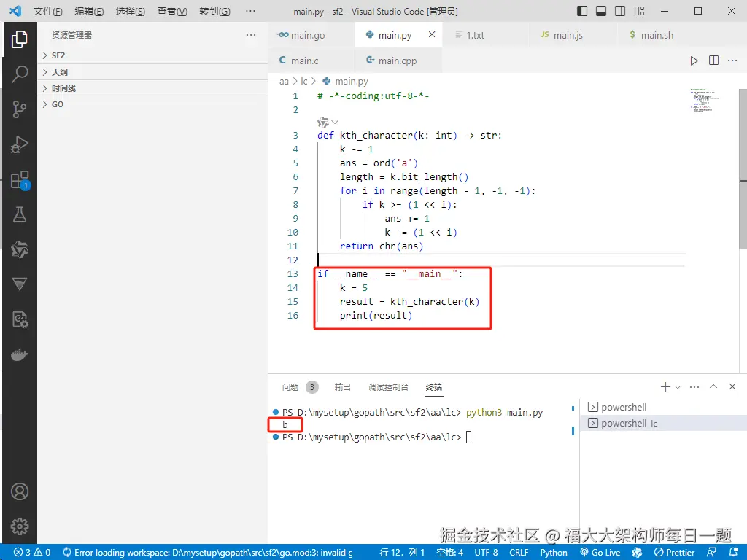The width and height of the screenshot is (747, 560).
Task: Switch to the 1.txt tab
Action: coord(486,35)
